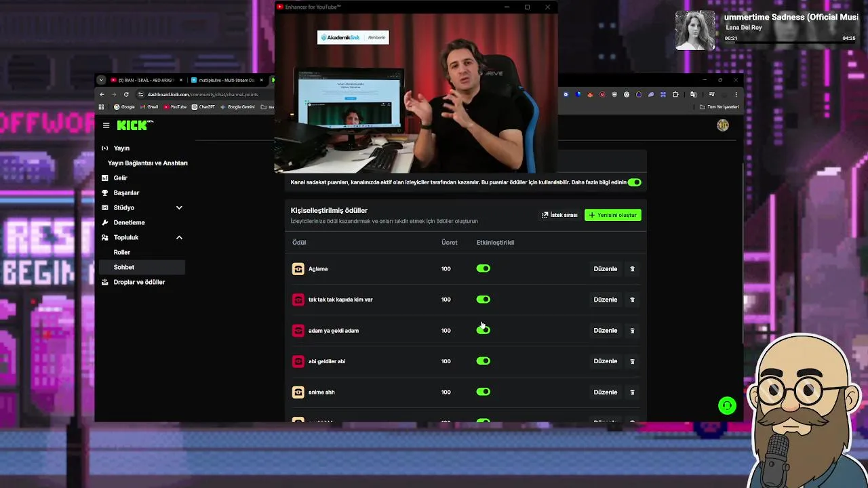Click trash icon for 'adam ya geldi adam'
Viewport: 868px width, 488px height.
632,331
